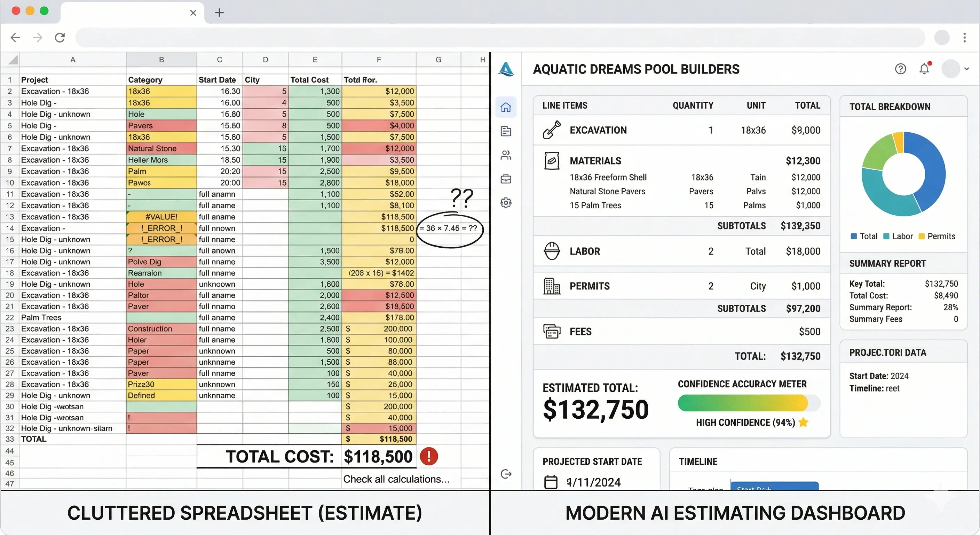Click inside the browser address bar

tap(495, 37)
